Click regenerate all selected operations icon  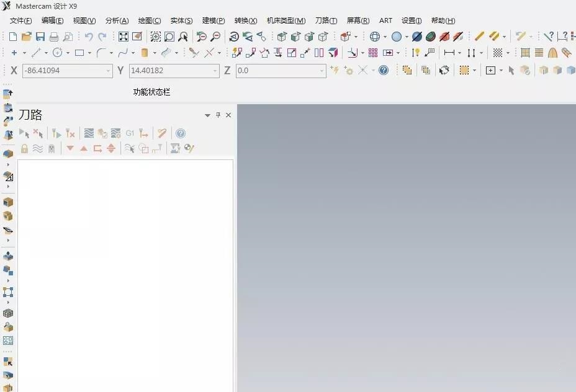(56, 133)
